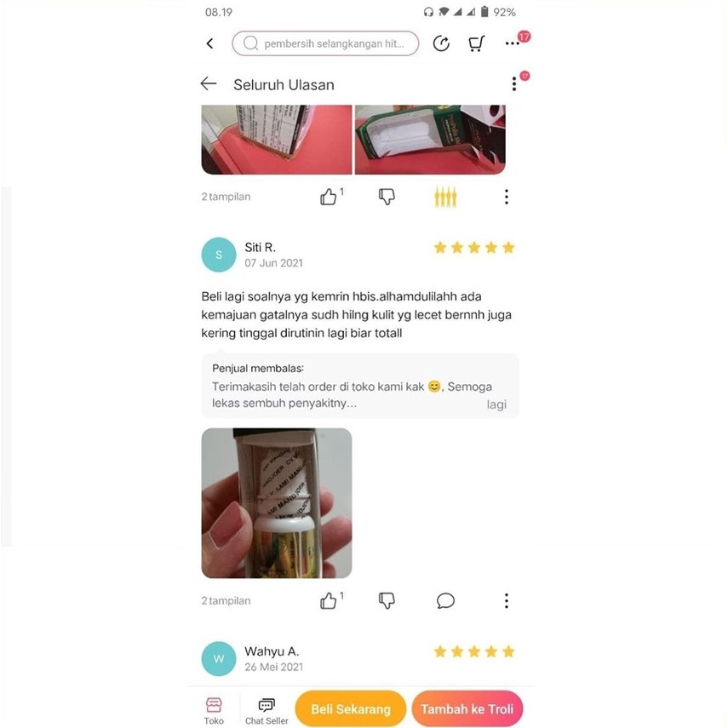Tap the back chevron beside the search bar

(209, 43)
